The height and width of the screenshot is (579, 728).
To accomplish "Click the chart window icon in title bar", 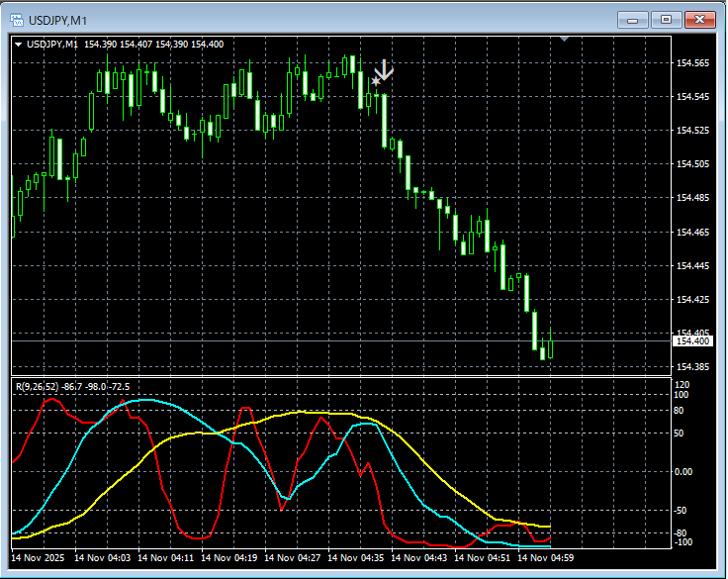I will [x=17, y=19].
